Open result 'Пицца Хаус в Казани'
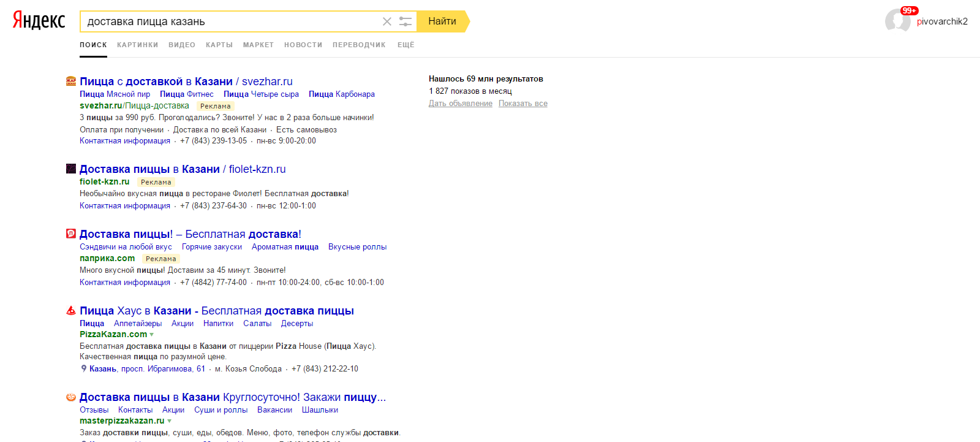 click(217, 311)
